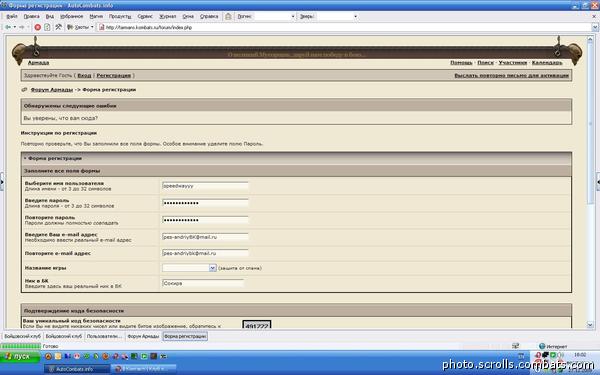Click the crossed tools icon in toolbar
Image resolution: width=600 pixels, height=375 pixels.
tap(58, 27)
